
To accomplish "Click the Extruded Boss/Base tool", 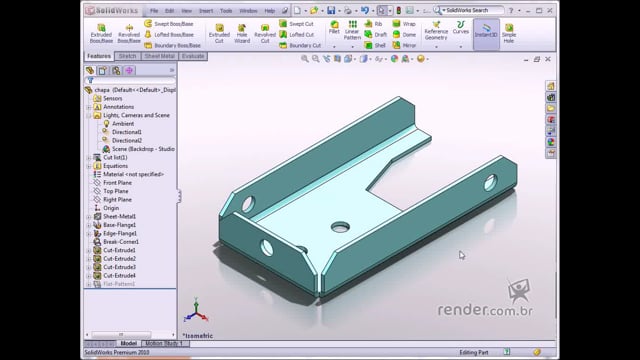I will [x=101, y=33].
